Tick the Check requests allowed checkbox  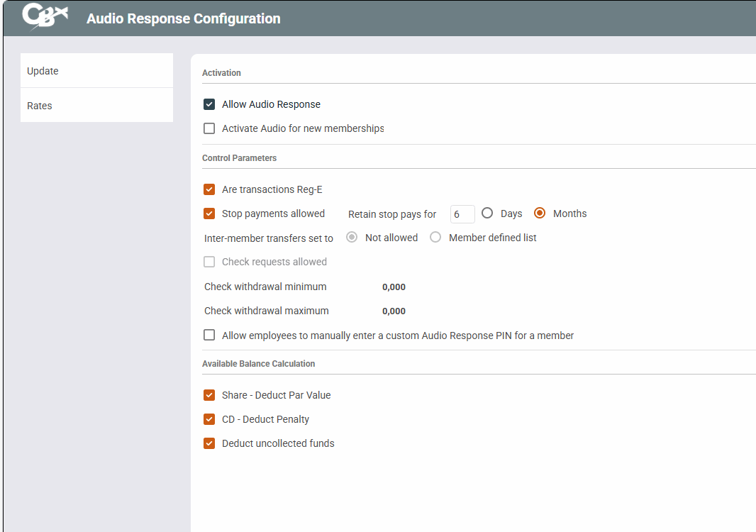tap(209, 262)
